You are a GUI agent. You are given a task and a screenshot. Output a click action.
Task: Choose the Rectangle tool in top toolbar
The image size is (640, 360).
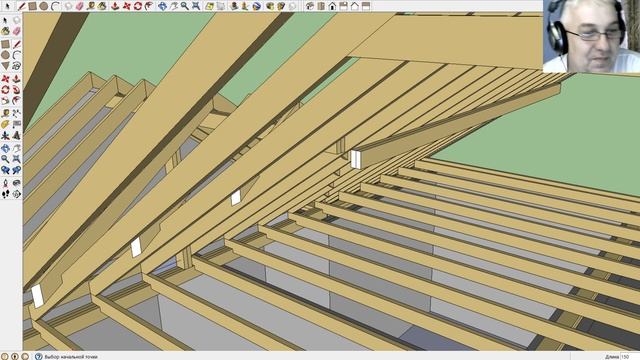click(32, 6)
